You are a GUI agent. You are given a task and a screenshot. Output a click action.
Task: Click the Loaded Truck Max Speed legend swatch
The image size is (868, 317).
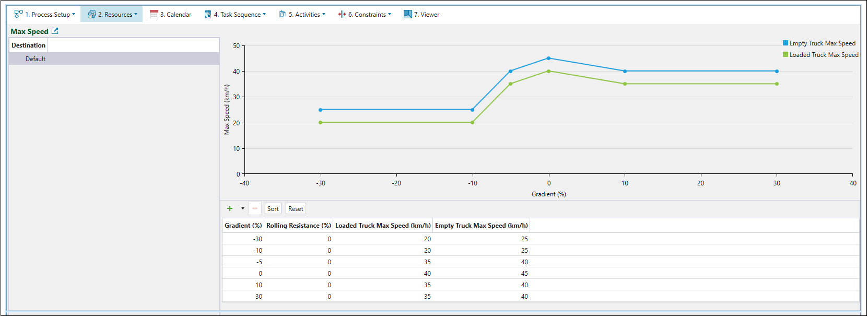(785, 55)
